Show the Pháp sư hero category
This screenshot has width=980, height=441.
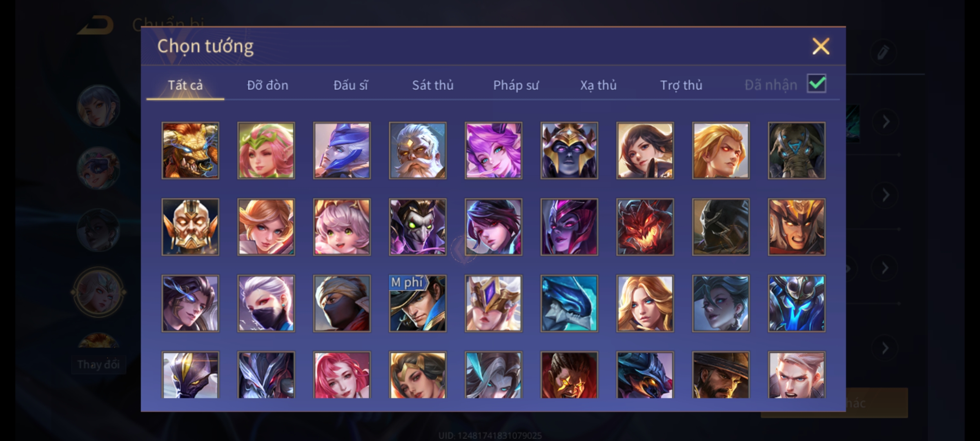pyautogui.click(x=516, y=85)
